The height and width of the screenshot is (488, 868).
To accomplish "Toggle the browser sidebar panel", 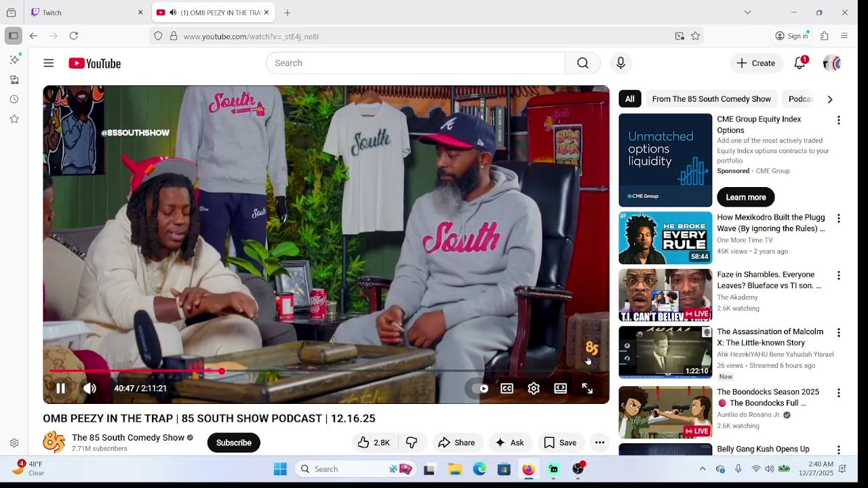I will [x=14, y=36].
